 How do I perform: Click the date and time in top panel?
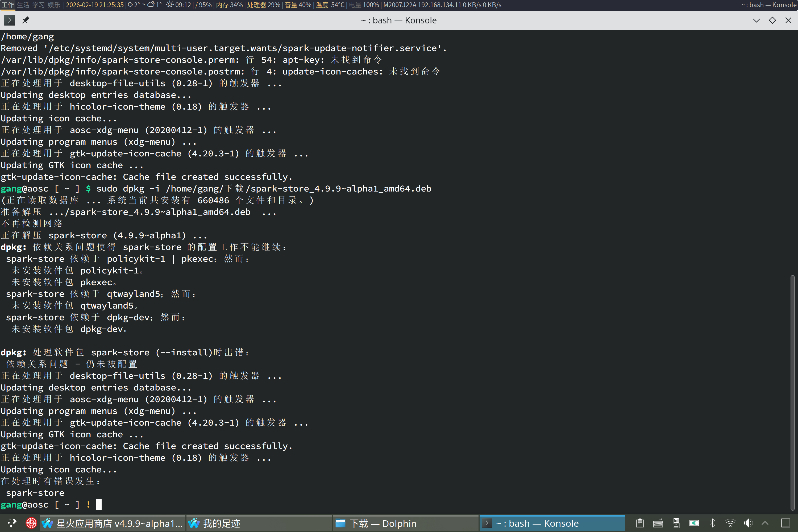coord(95,5)
